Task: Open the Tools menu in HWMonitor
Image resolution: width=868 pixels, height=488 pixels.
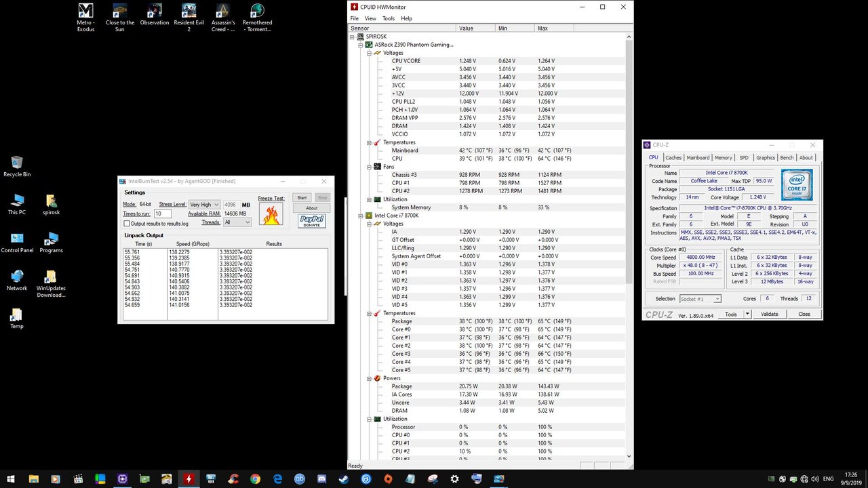Action: (389, 18)
